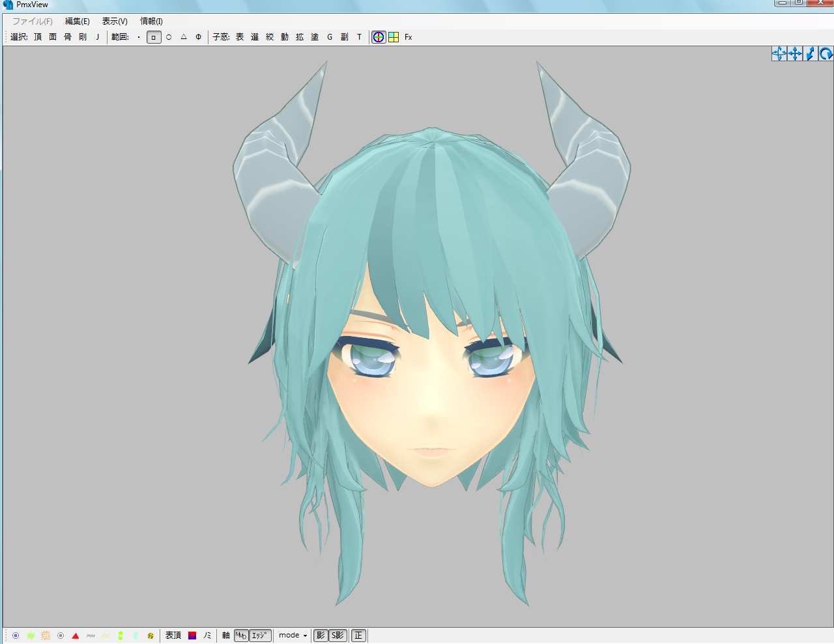Open the 動 sub-window
This screenshot has width=834, height=644.
pos(285,37)
